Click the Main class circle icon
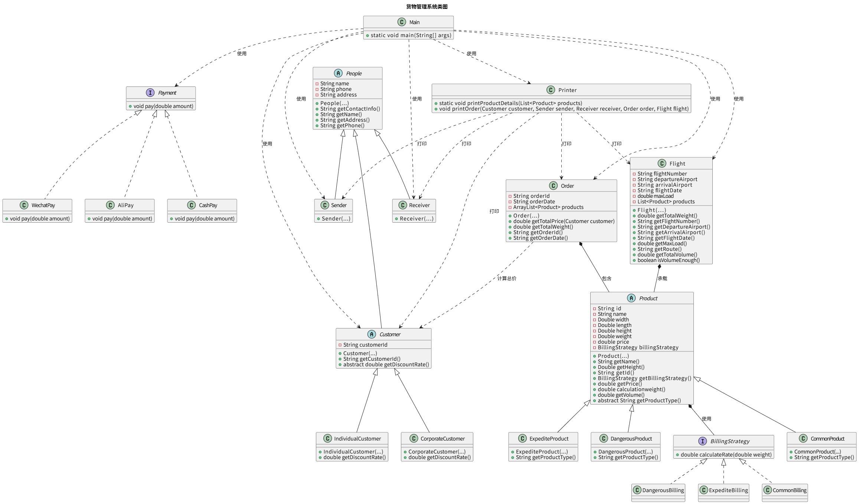859x504 pixels. pos(401,22)
